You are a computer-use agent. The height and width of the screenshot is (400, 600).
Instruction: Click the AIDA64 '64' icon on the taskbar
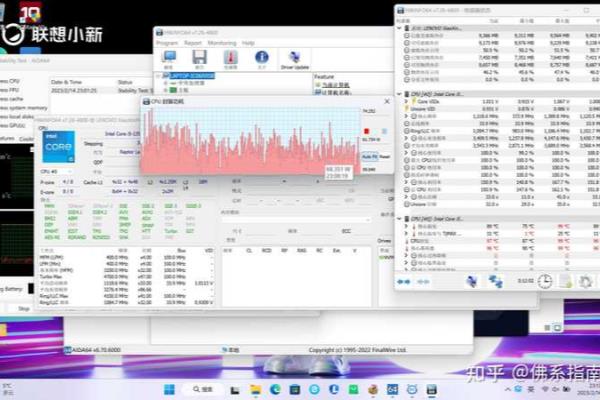click(392, 390)
